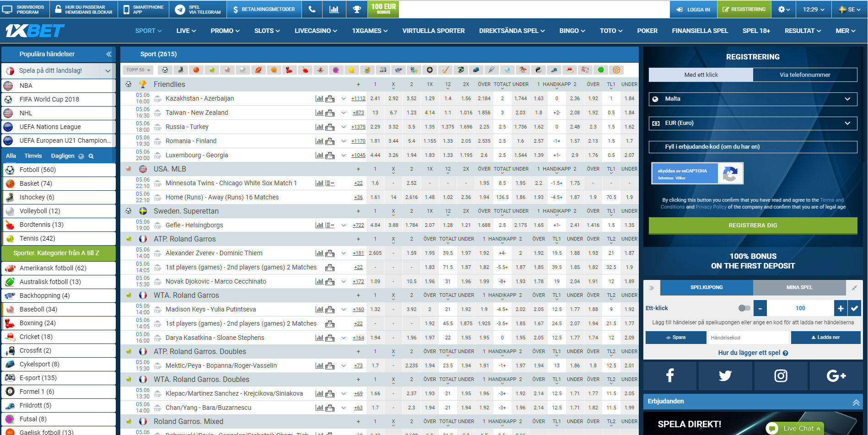The width and height of the screenshot is (868, 435).
Task: Click the REGISTRERA DIG button
Action: pyautogui.click(x=753, y=226)
